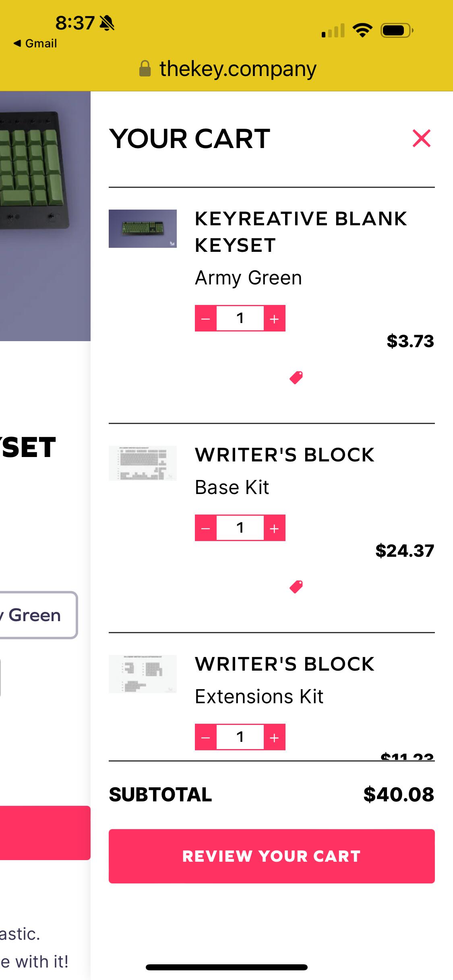Image resolution: width=453 pixels, height=980 pixels.
Task: Click the Extensions Kit quantity field
Action: [240, 737]
